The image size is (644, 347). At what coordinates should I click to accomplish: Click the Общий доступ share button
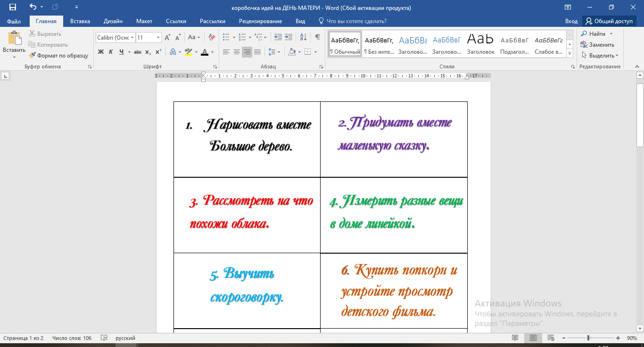pyautogui.click(x=609, y=21)
